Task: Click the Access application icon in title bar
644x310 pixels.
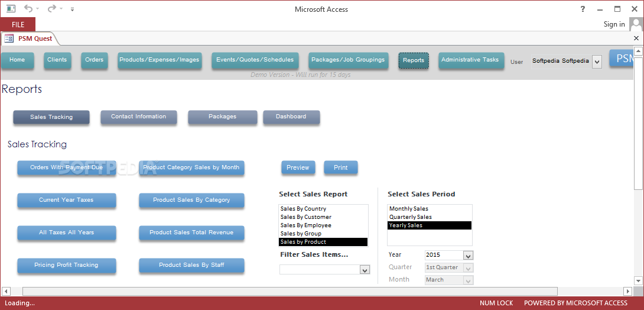Action: pyautogui.click(x=11, y=9)
